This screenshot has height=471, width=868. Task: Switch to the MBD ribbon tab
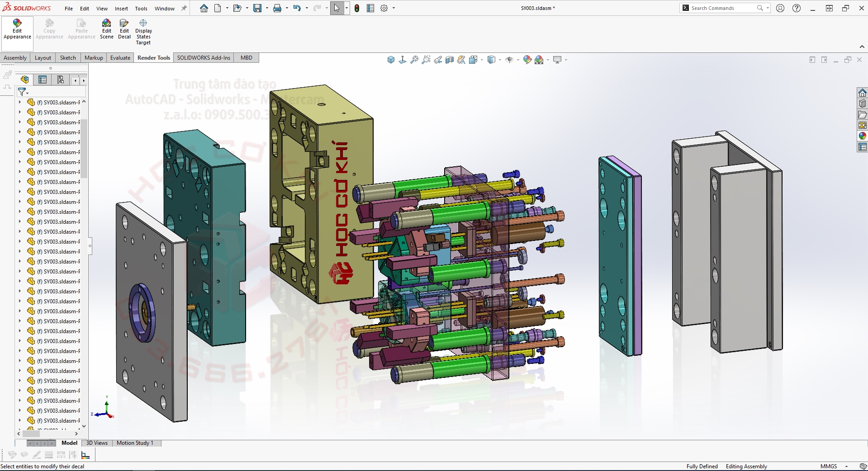click(x=247, y=58)
